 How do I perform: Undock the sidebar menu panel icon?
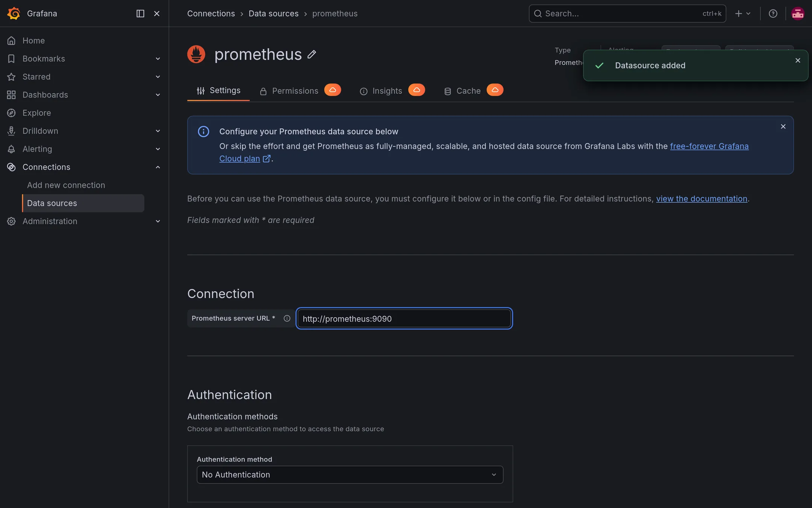coord(140,14)
